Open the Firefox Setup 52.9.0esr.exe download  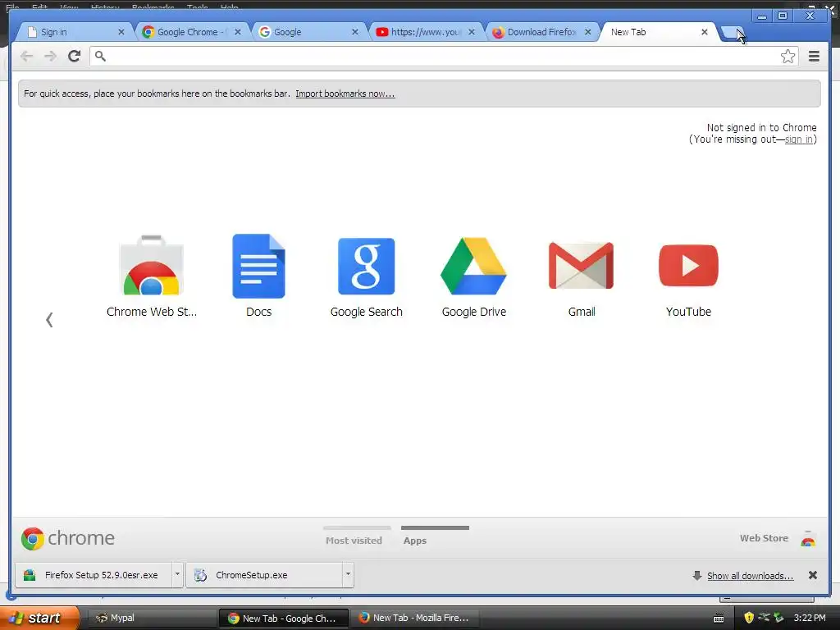click(94, 574)
